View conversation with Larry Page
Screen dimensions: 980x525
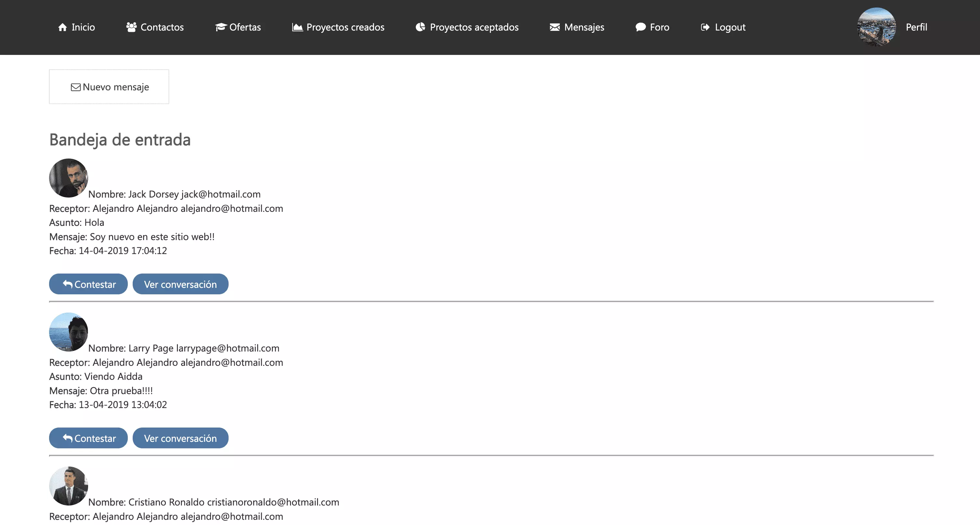pyautogui.click(x=180, y=438)
